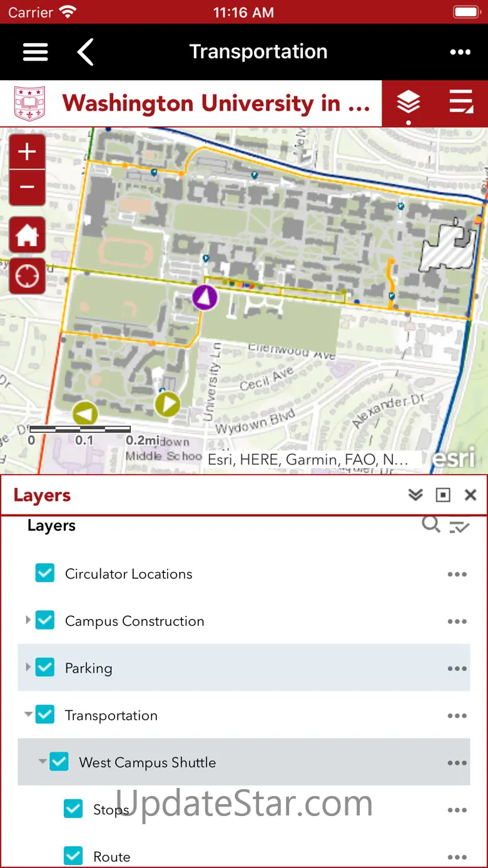Go back with the back arrow
This screenshot has height=868, width=488.
(x=85, y=52)
